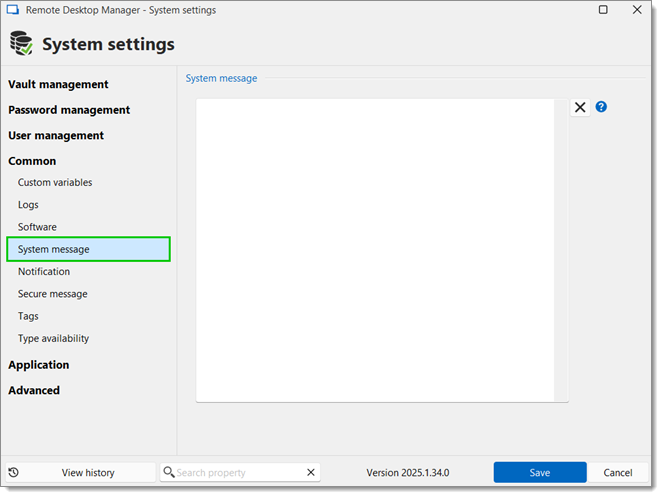662x497 pixels.
Task: Click inside the Search property field
Action: pyautogui.click(x=240, y=472)
